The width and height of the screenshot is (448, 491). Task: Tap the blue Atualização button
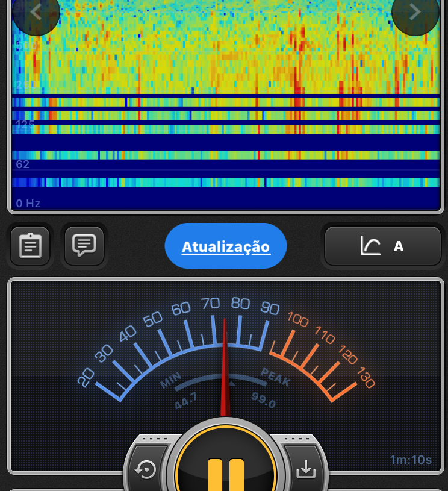(226, 246)
